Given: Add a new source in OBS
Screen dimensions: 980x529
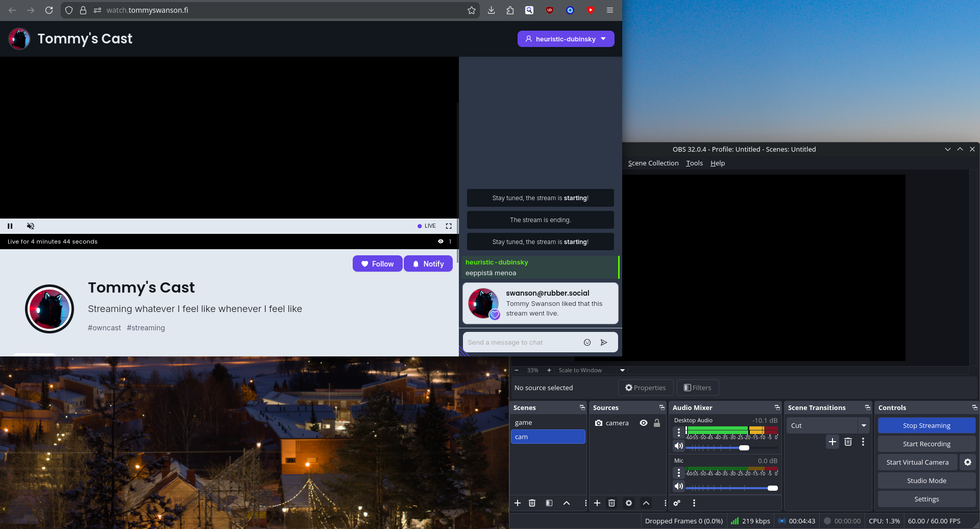Looking at the screenshot, I should (x=597, y=503).
